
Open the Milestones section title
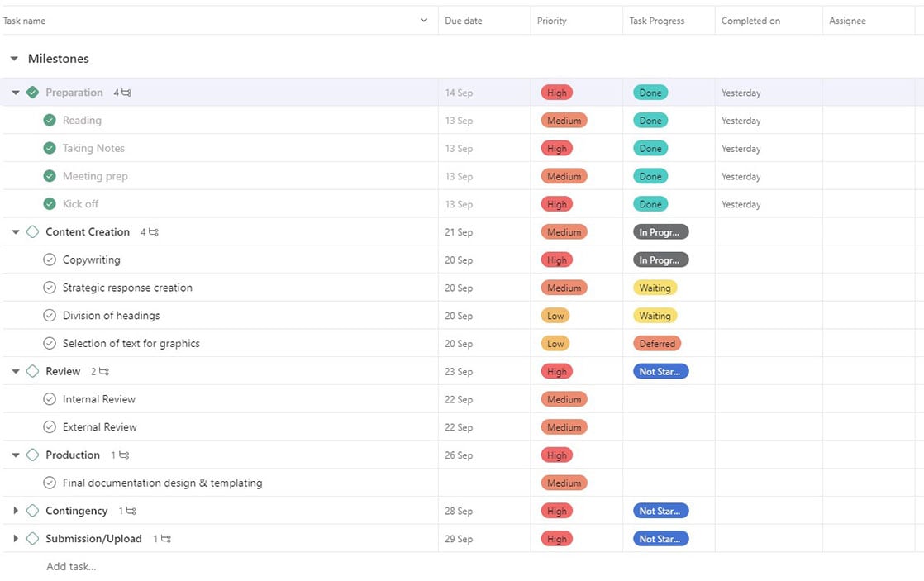click(x=59, y=59)
